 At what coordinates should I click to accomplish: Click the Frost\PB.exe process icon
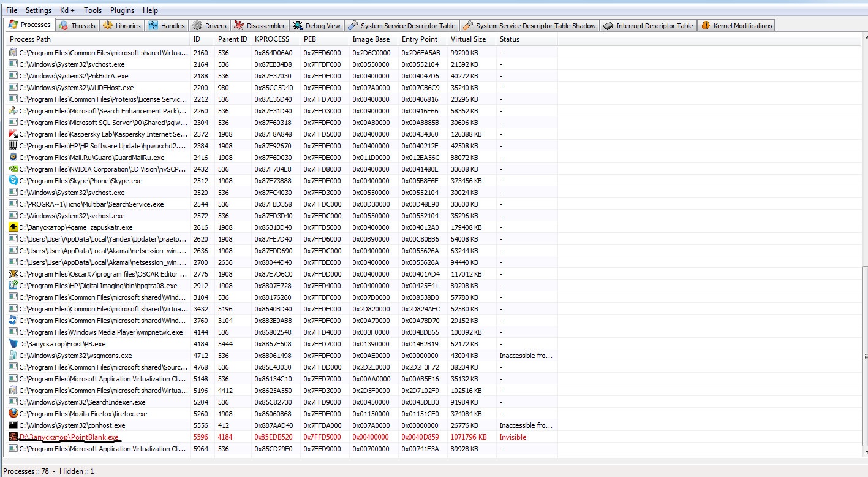coord(13,344)
